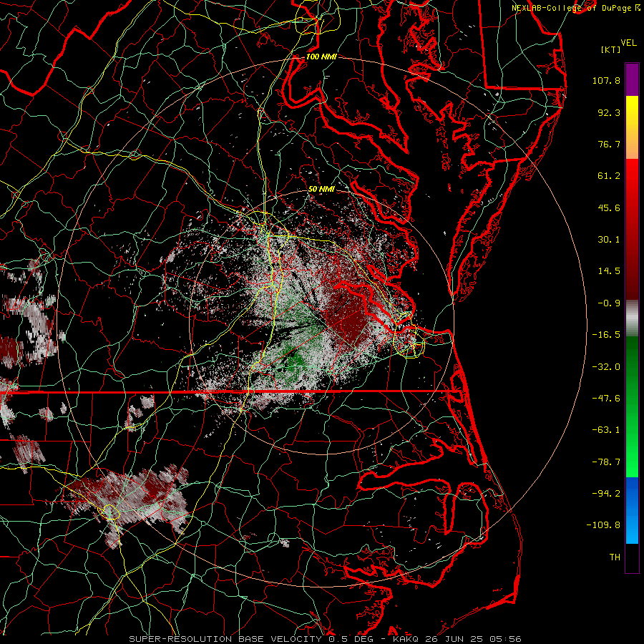
Task: Click the -109.8 velocity scale label
Action: [x=603, y=525]
